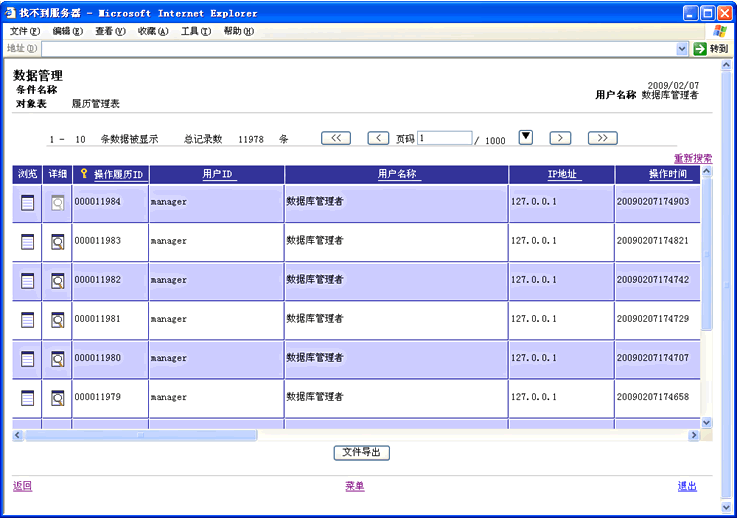The height and width of the screenshot is (524, 738).
Task: Click browse icon for record 000011984
Action: [27, 202]
